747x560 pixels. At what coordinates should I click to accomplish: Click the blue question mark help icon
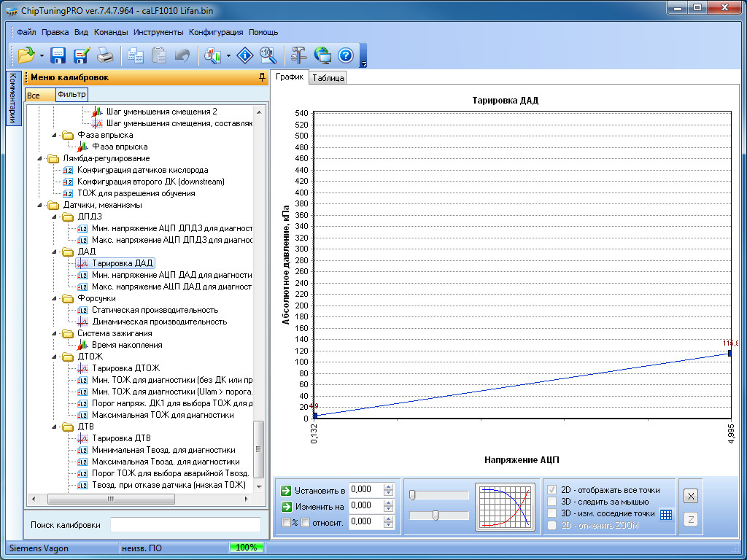346,55
